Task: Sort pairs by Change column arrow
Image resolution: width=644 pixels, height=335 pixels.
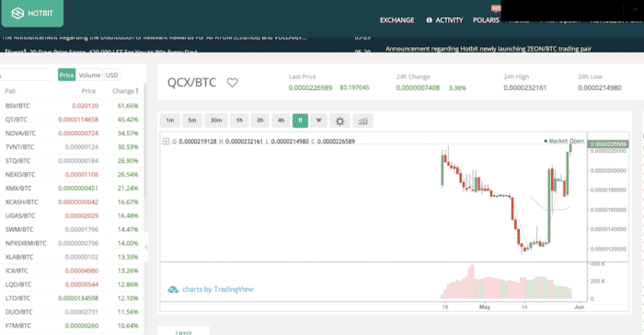Action: pyautogui.click(x=137, y=91)
